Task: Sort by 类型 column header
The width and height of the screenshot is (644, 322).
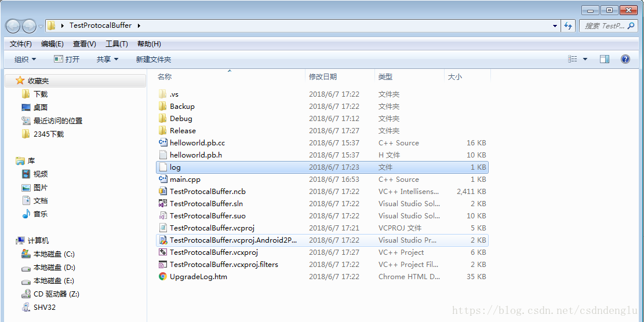Action: click(385, 76)
